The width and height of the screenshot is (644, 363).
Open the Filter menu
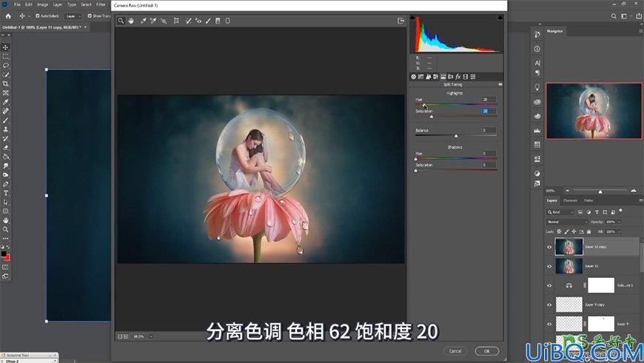point(101,4)
